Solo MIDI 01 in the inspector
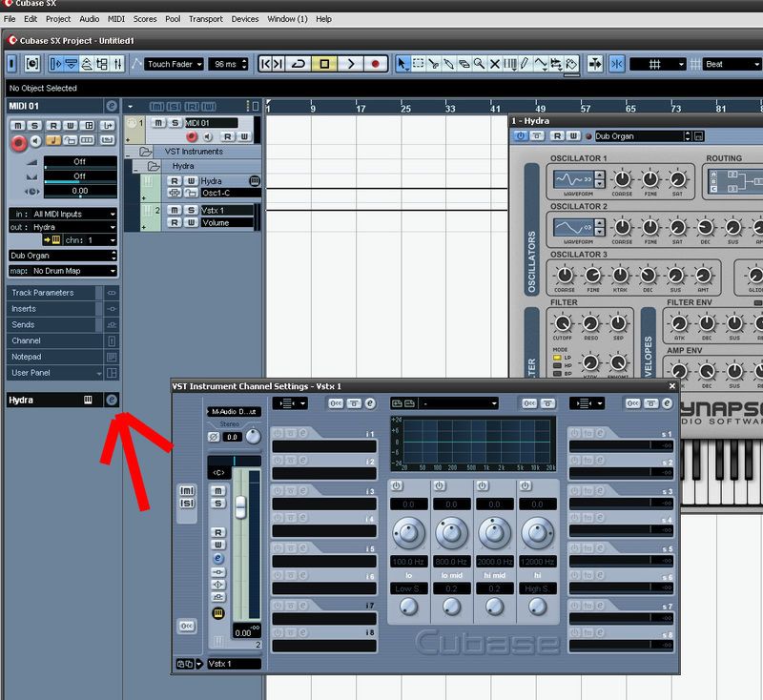 click(x=34, y=126)
